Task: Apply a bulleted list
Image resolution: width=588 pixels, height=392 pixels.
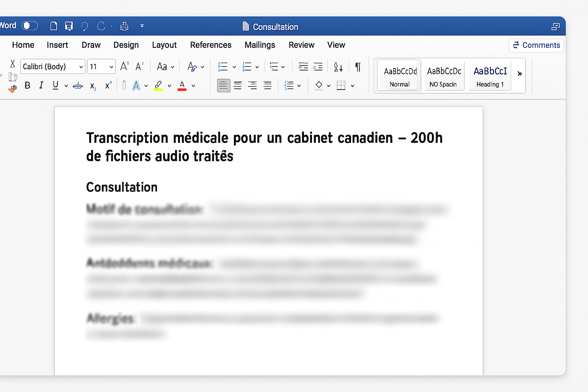Action: pos(223,67)
